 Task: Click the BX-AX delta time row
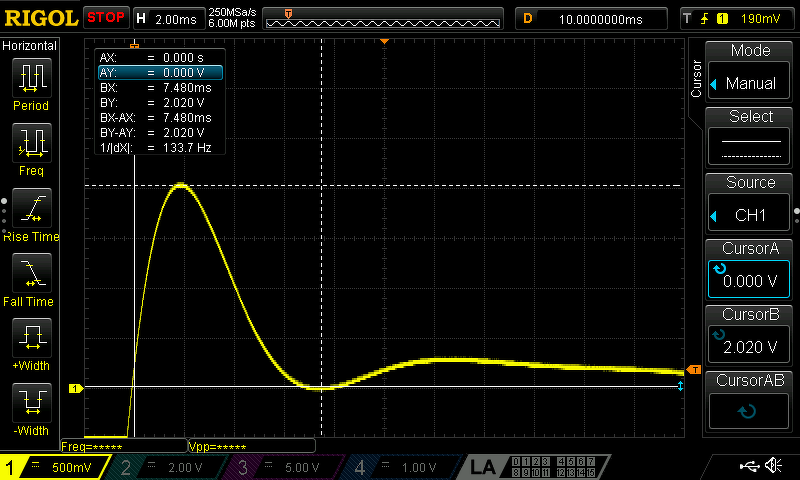[160, 118]
